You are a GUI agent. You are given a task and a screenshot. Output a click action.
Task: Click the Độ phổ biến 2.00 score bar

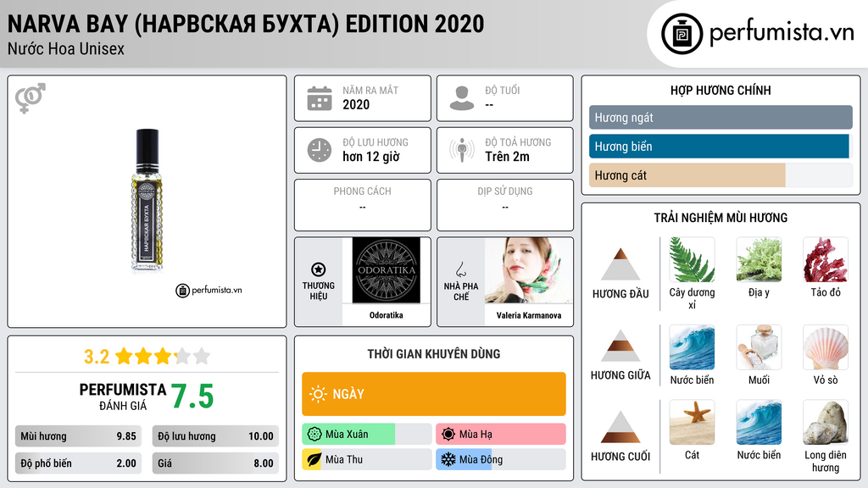click(78, 463)
